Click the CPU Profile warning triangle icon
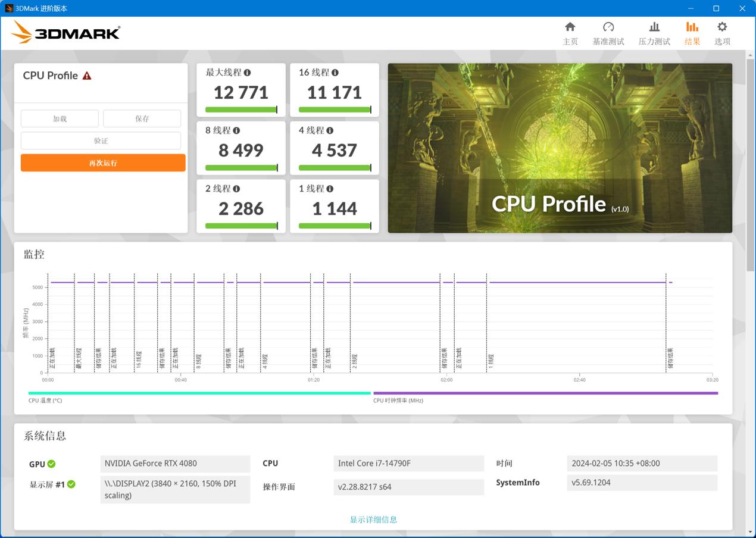The width and height of the screenshot is (756, 538). point(87,76)
